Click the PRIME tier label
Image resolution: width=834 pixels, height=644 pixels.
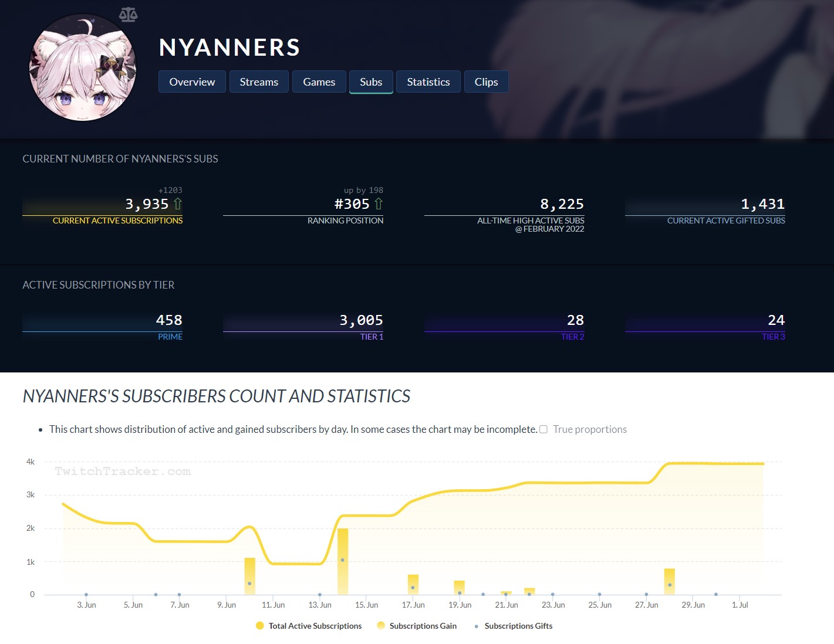(170, 337)
